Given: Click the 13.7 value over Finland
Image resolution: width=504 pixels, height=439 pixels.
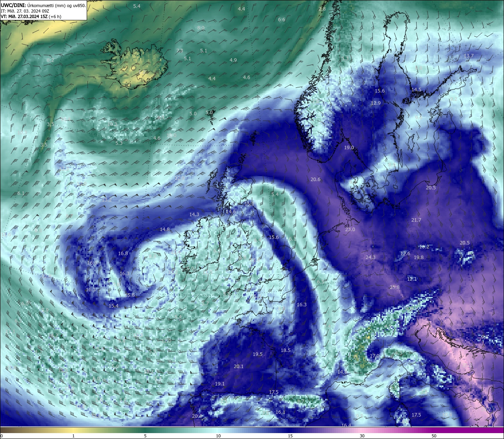Looking at the screenshot, I should (469, 56).
